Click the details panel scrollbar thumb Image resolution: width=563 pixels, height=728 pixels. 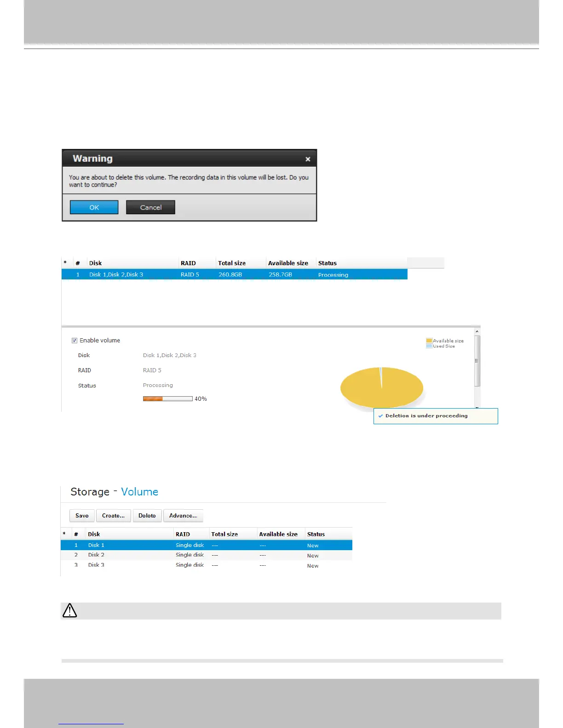(x=477, y=361)
